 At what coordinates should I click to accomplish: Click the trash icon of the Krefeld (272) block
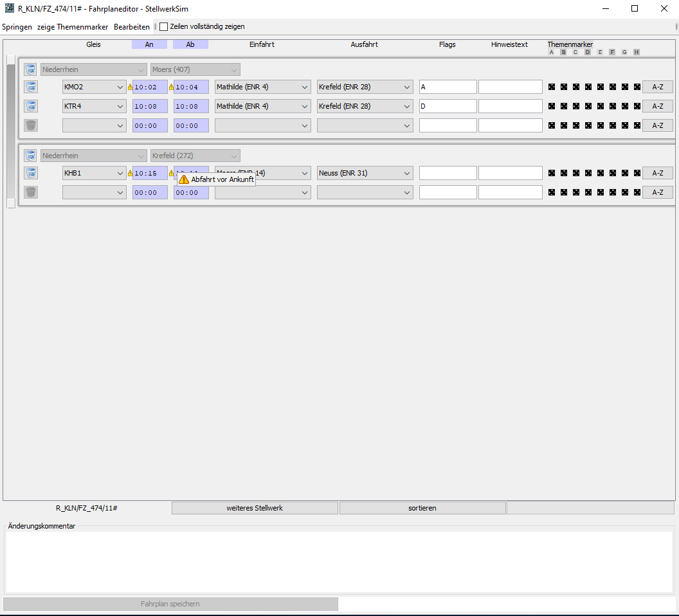click(30, 156)
